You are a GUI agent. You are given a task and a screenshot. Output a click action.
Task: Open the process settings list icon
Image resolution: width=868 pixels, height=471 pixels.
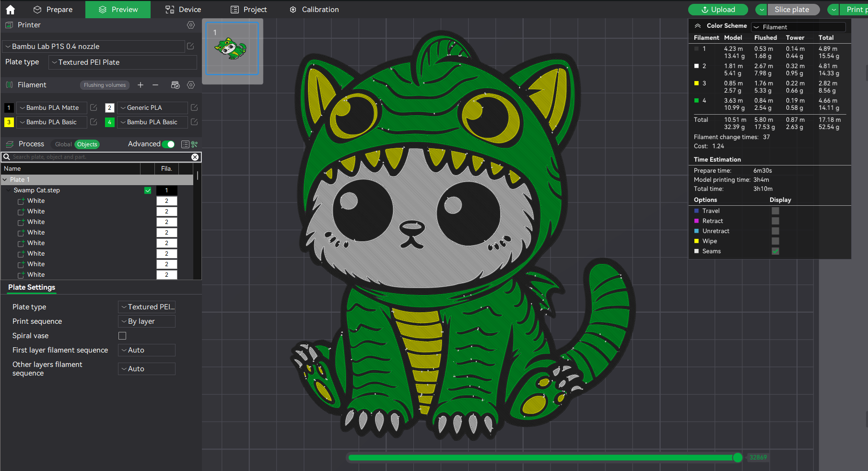click(x=185, y=144)
